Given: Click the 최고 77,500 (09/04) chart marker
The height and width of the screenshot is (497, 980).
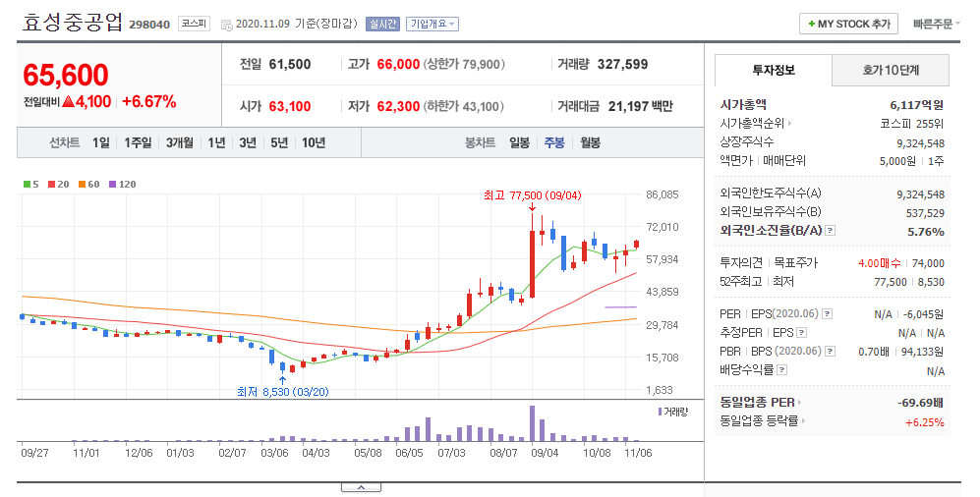Looking at the screenshot, I should pyautogui.click(x=532, y=195).
